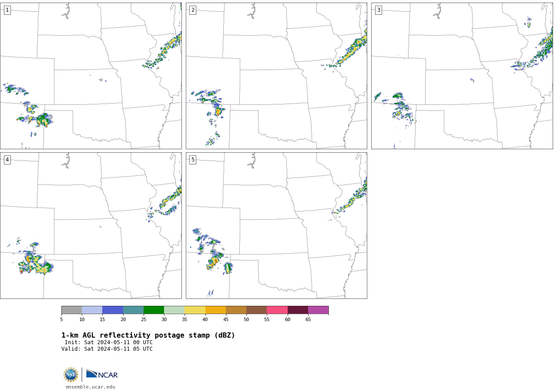Click the pink 55-60 dBZ swatch

pos(277,310)
